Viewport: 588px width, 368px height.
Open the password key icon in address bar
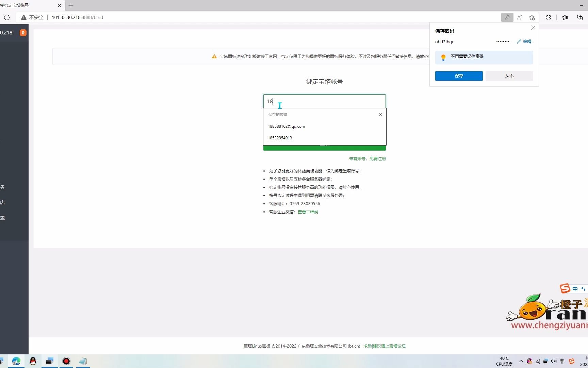tap(507, 17)
